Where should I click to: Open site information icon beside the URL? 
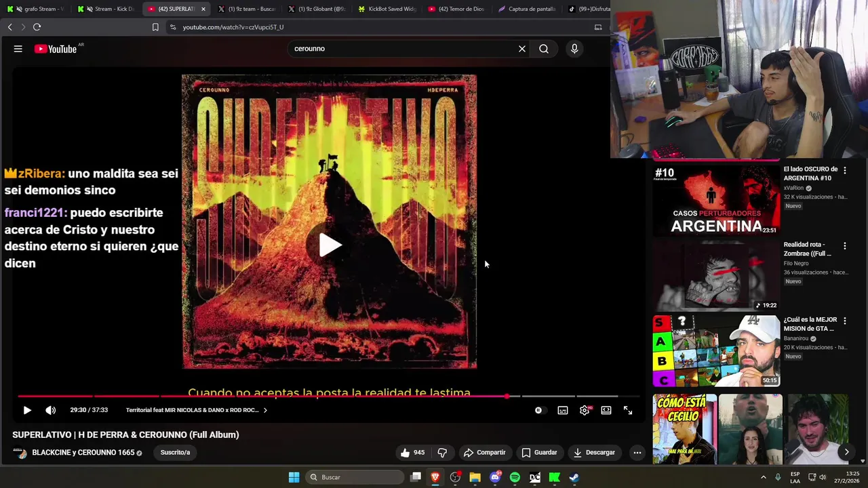coord(173,27)
